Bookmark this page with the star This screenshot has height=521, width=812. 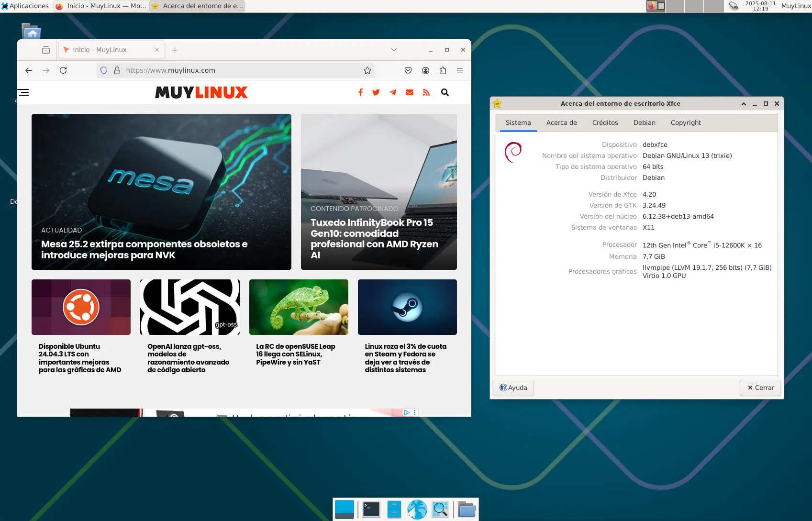point(367,70)
